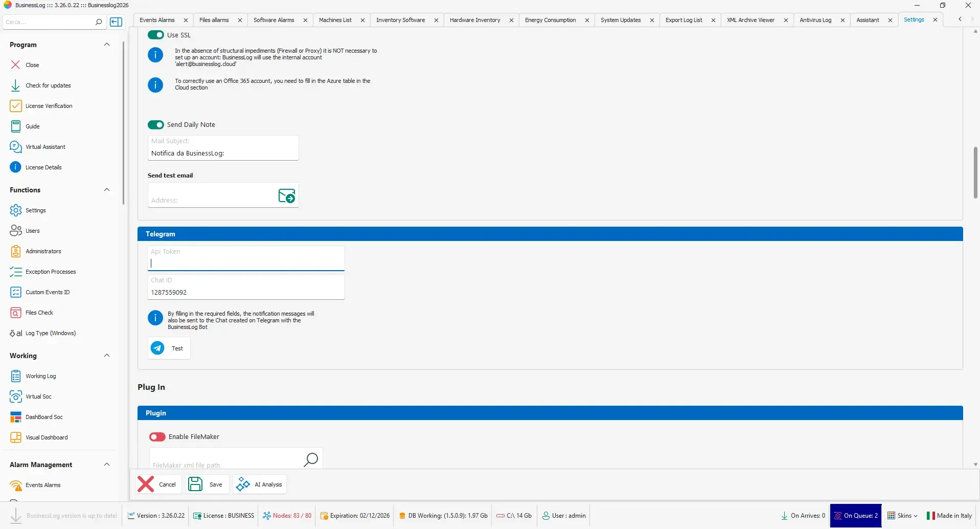Click the Close program icon in sidebar
This screenshot has height=529, width=980.
pyautogui.click(x=15, y=65)
